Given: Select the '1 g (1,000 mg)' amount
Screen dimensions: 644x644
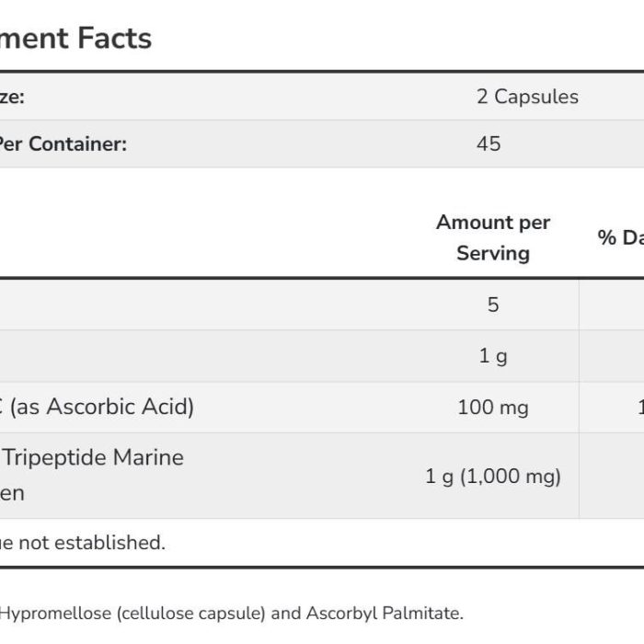Looking at the screenshot, I should 493,477.
